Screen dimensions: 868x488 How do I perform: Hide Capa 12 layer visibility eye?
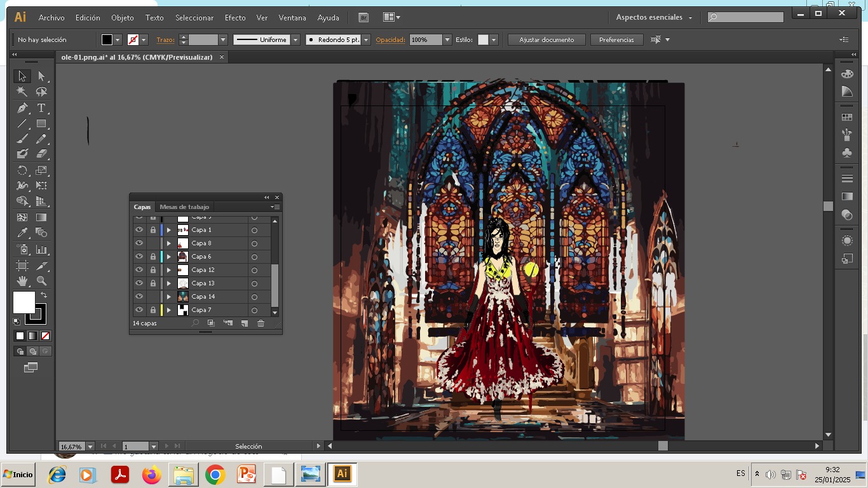[139, 270]
